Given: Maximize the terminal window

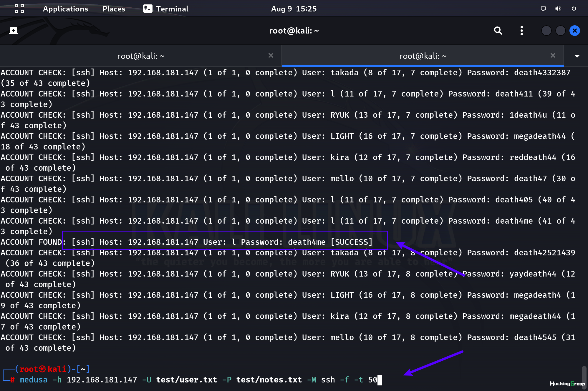Looking at the screenshot, I should 560,31.
